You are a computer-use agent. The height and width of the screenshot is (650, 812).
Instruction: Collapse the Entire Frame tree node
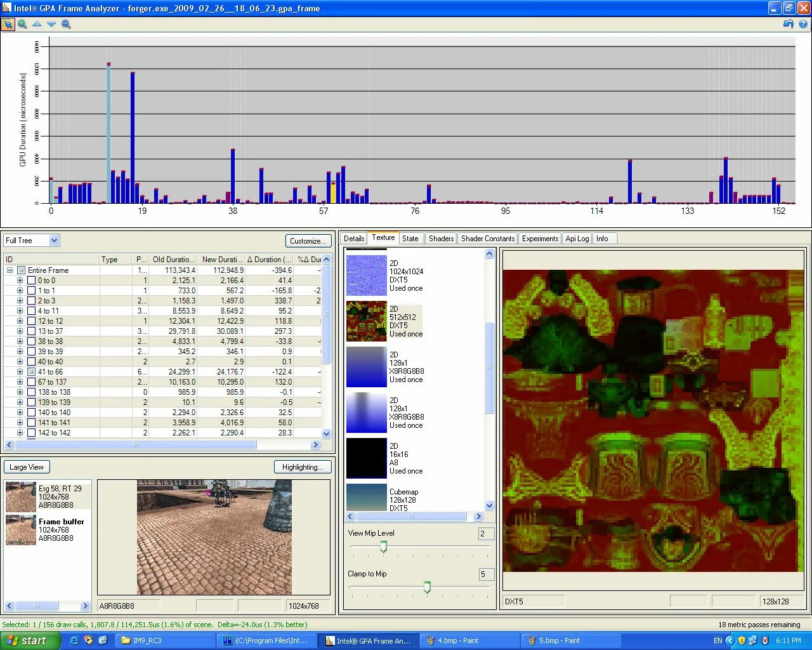10,270
